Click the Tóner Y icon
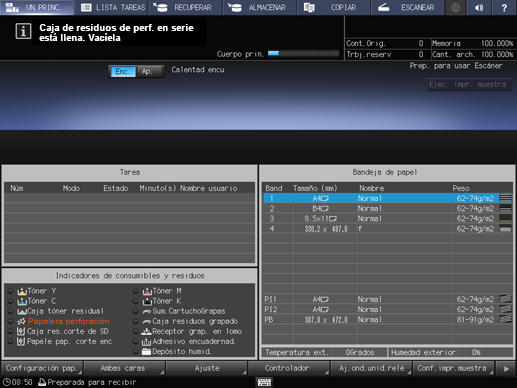The image size is (517, 388). click(x=22, y=291)
